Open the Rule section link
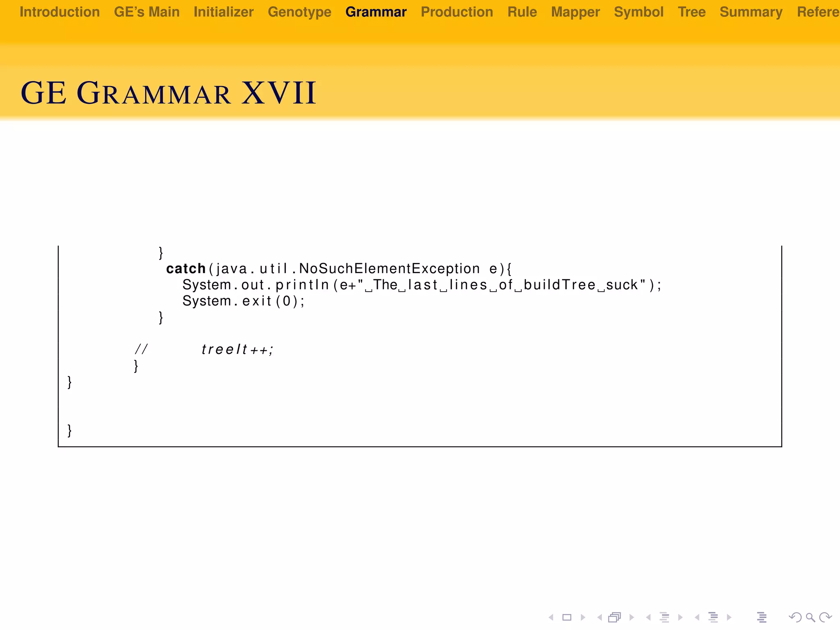 (522, 12)
